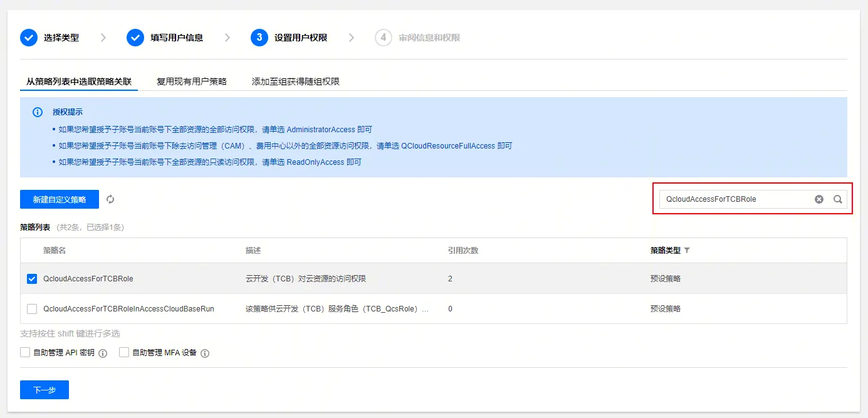
Task: Go back to step 选择类型 checkmark
Action: pos(29,38)
